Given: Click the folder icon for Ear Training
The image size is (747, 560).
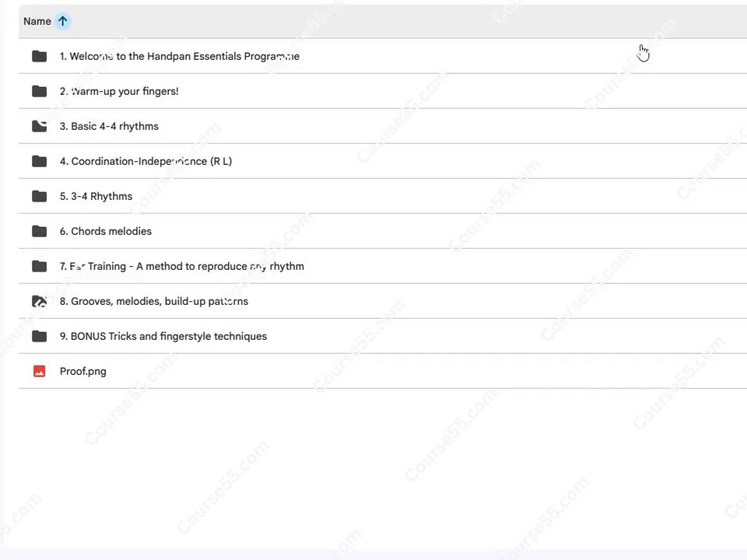Looking at the screenshot, I should click(x=40, y=266).
